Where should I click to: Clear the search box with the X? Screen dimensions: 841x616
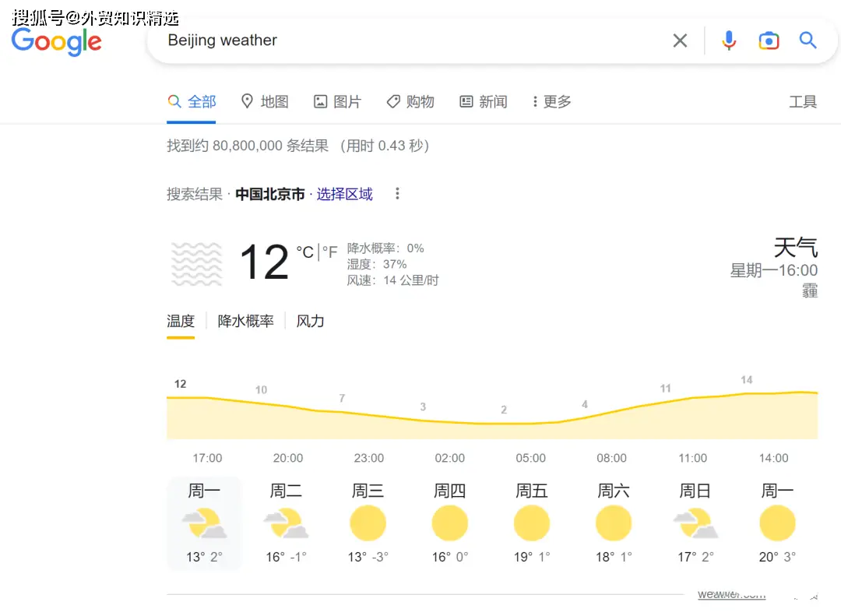coord(679,40)
